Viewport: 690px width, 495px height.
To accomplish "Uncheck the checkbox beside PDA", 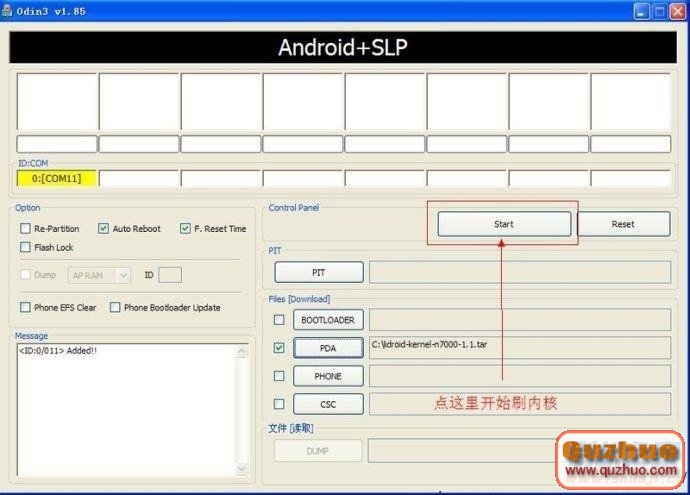I will 279,348.
